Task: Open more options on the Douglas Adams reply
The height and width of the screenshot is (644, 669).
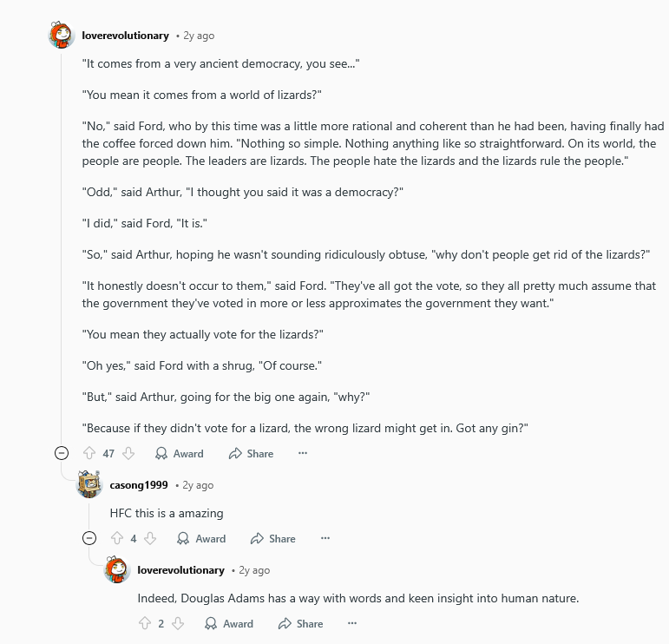Action: (352, 623)
